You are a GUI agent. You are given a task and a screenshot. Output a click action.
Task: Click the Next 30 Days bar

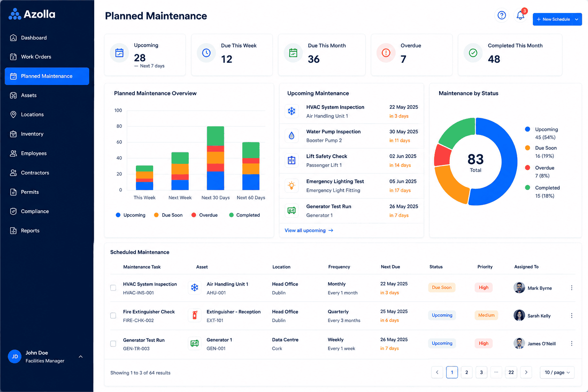(216, 158)
